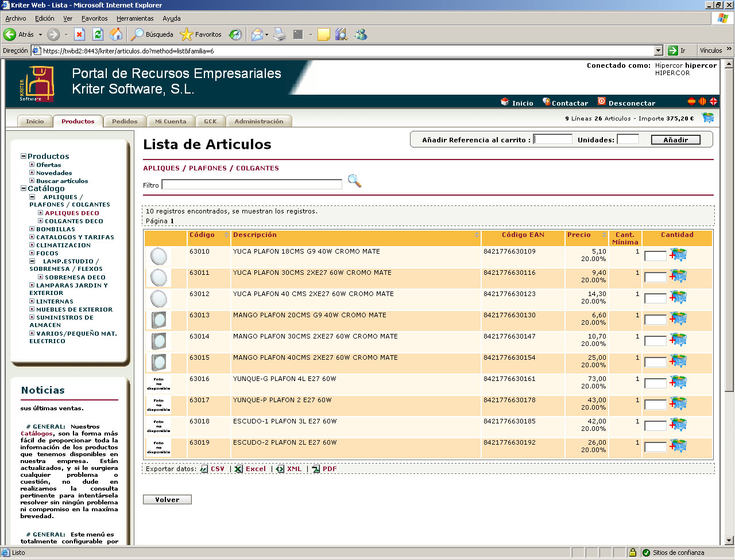Collapse the Productos tree node
Screen dimensions: 735x560
(x=24, y=156)
